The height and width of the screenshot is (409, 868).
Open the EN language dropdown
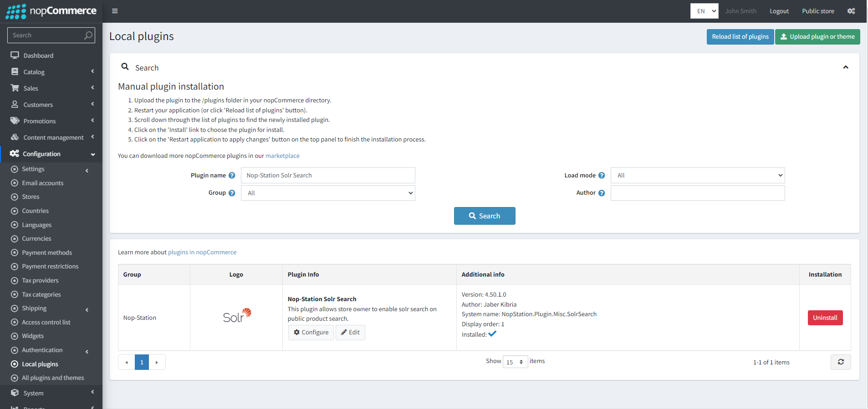click(704, 11)
